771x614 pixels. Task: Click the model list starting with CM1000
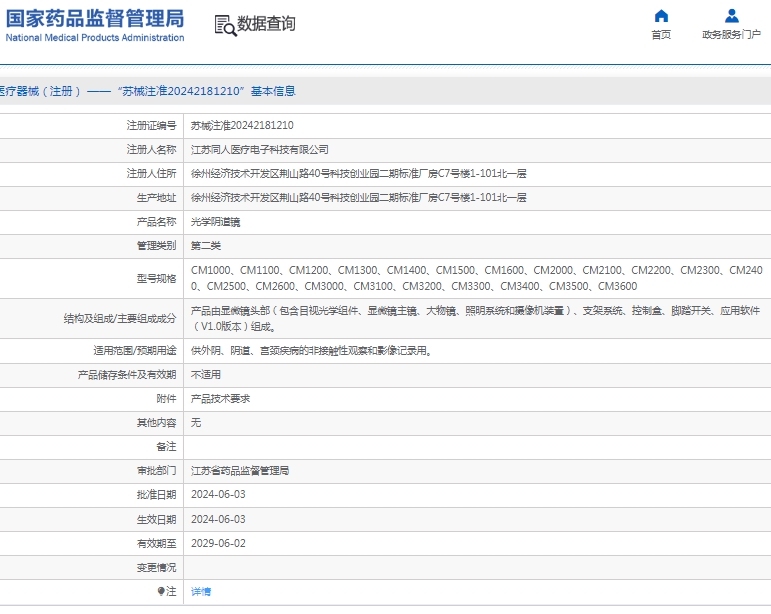point(476,278)
